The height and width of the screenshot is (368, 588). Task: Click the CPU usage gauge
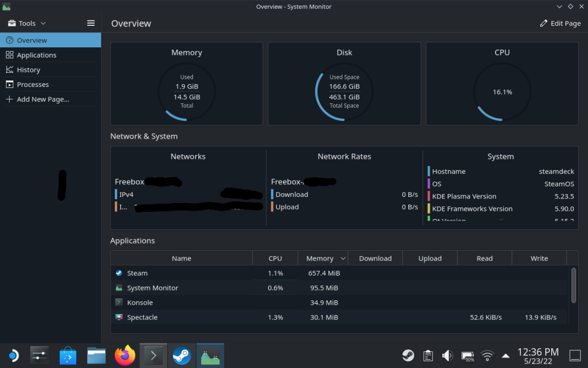point(502,92)
